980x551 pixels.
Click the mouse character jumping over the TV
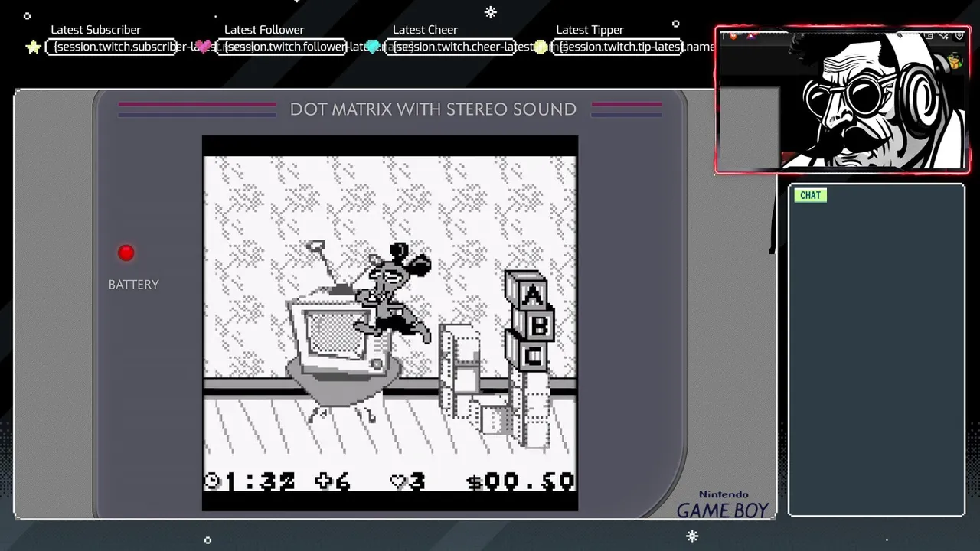[x=394, y=293]
